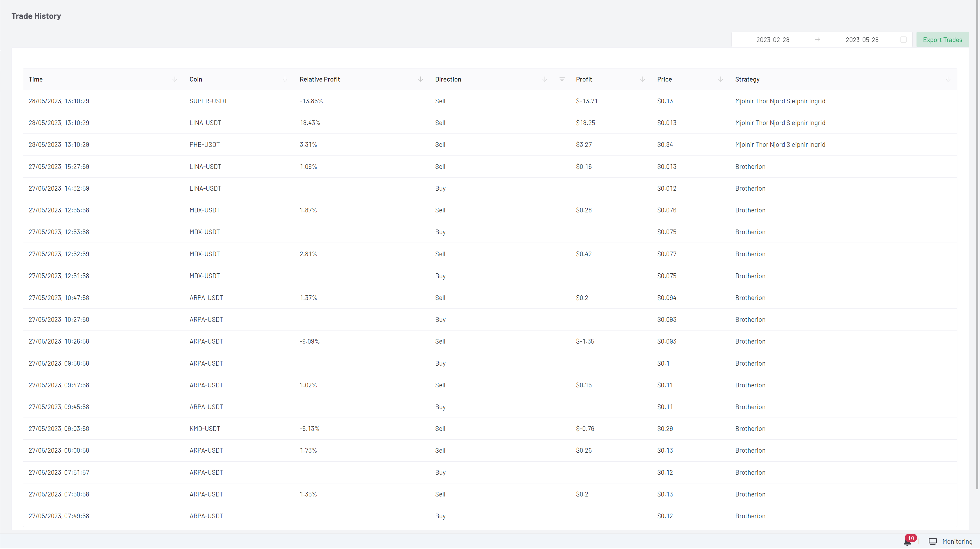Click the Export Trades button

tap(942, 39)
